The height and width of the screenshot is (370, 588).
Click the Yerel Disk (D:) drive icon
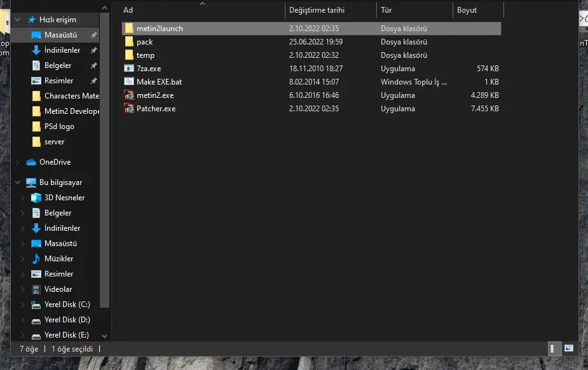pyautogui.click(x=36, y=320)
